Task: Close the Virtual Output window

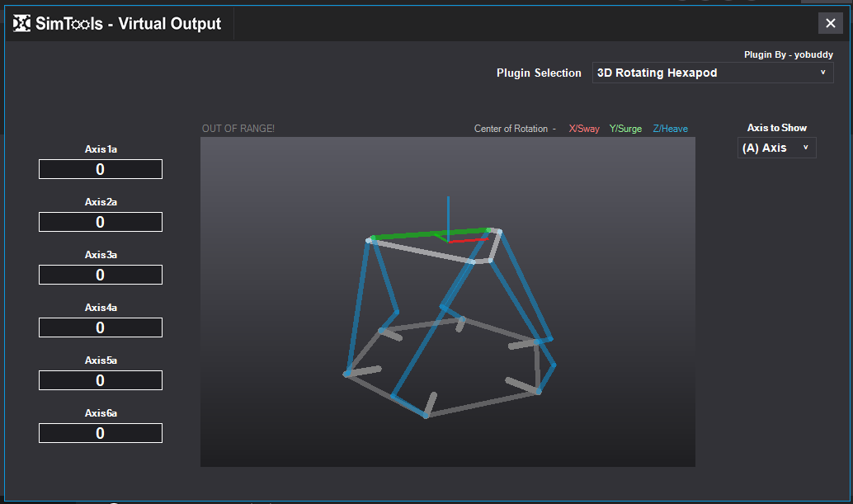Action: 830,23
